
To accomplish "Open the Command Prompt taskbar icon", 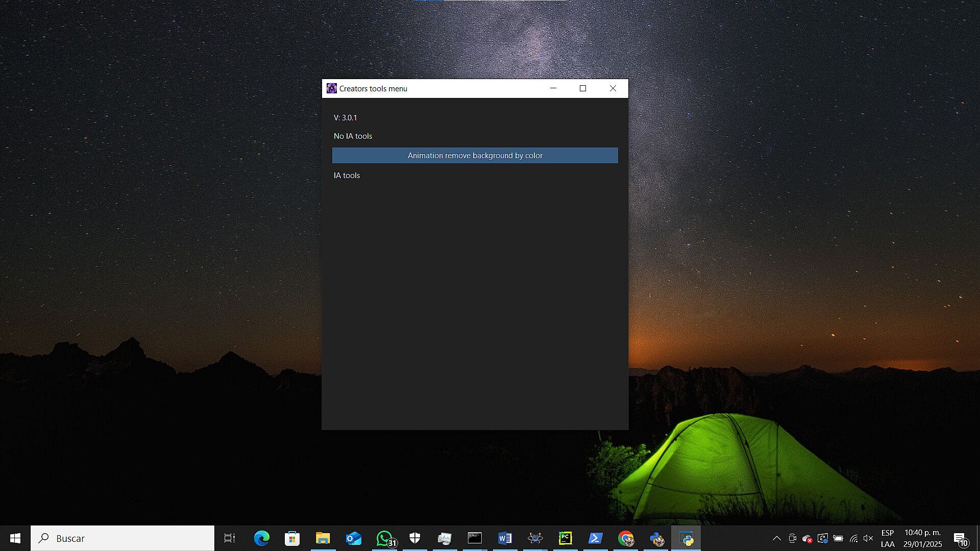I will click(x=475, y=538).
